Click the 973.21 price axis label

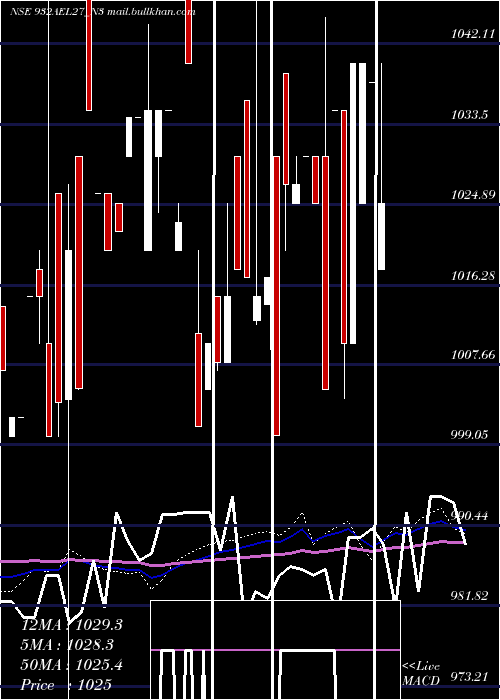[x=471, y=677]
